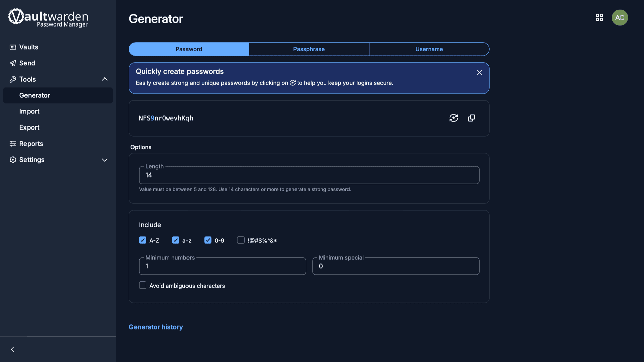Switch to the Passphrase tab

(309, 49)
